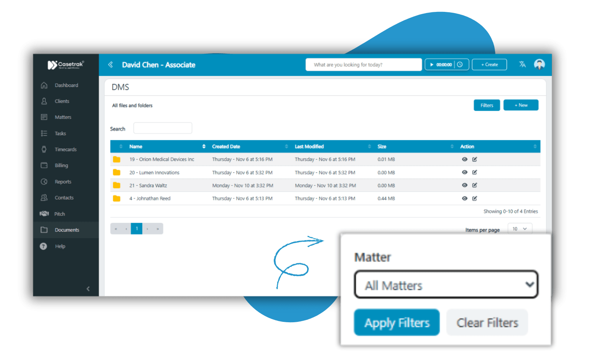
Task: Preview the Lumen Innovations folder via eye icon
Action: coord(464,172)
